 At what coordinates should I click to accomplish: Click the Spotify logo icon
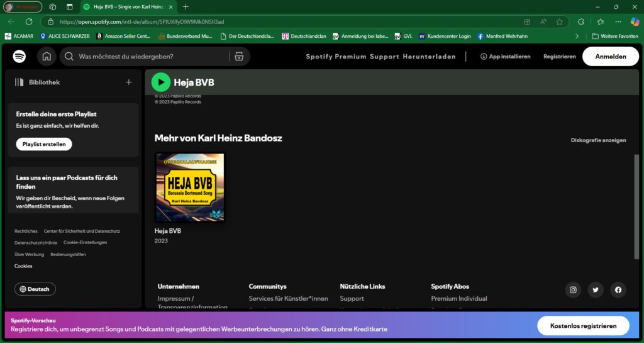[19, 56]
